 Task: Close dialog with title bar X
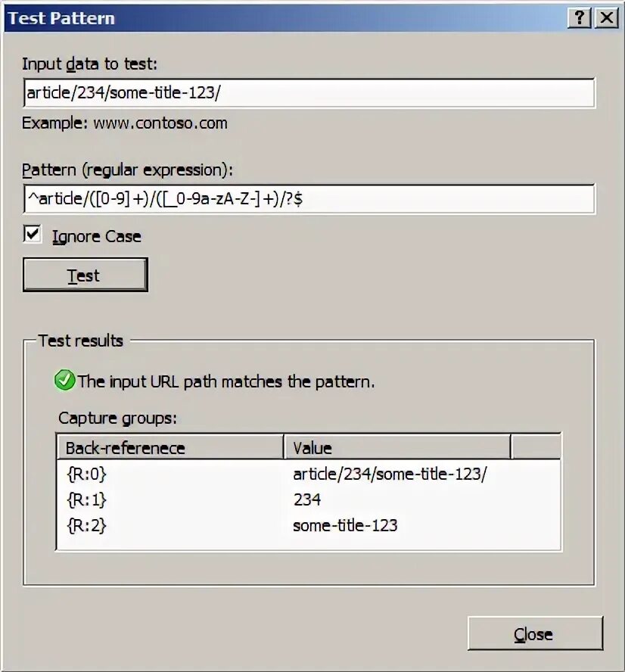pyautogui.click(x=607, y=18)
